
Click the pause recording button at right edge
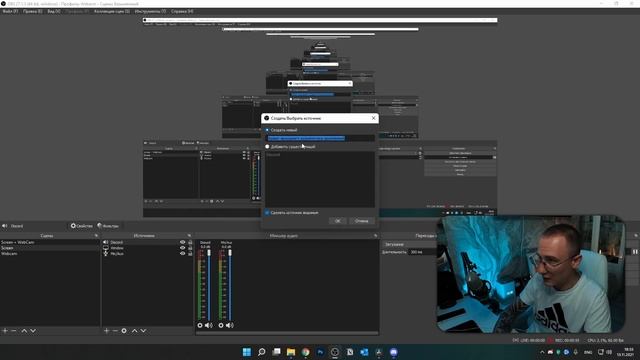(x=635, y=252)
